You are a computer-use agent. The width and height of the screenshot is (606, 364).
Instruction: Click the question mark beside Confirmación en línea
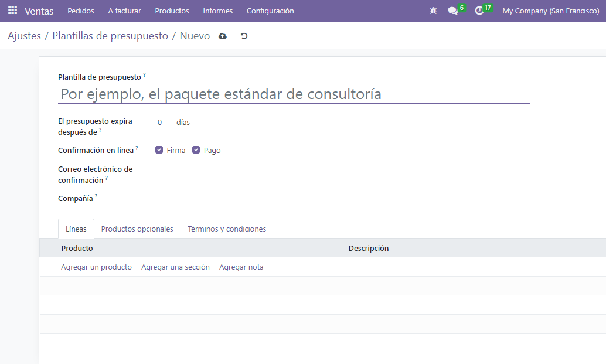(137, 147)
